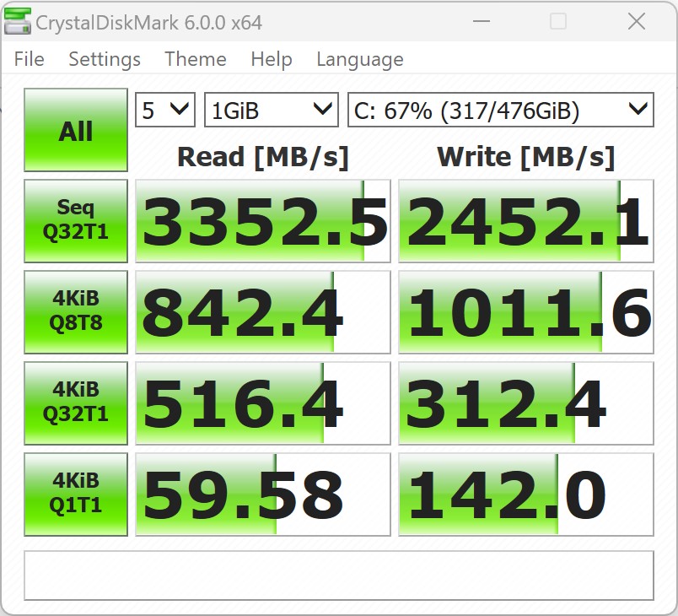Start the 4KiB Q32T1 test
Viewport: 678px width, 616px height.
point(76,403)
